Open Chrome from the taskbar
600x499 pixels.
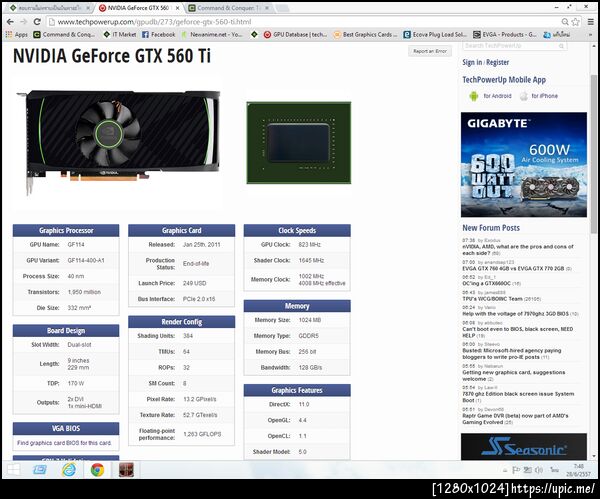click(97, 470)
